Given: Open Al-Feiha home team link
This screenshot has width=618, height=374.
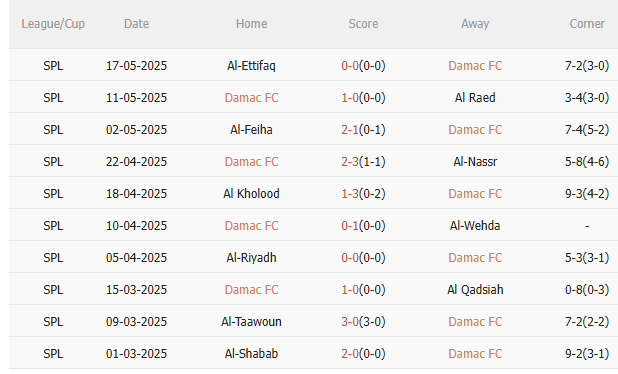Looking at the screenshot, I should pyautogui.click(x=251, y=129).
